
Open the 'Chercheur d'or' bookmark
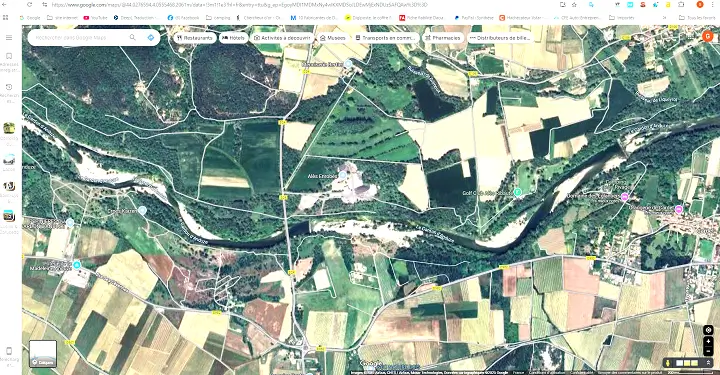tap(259, 17)
